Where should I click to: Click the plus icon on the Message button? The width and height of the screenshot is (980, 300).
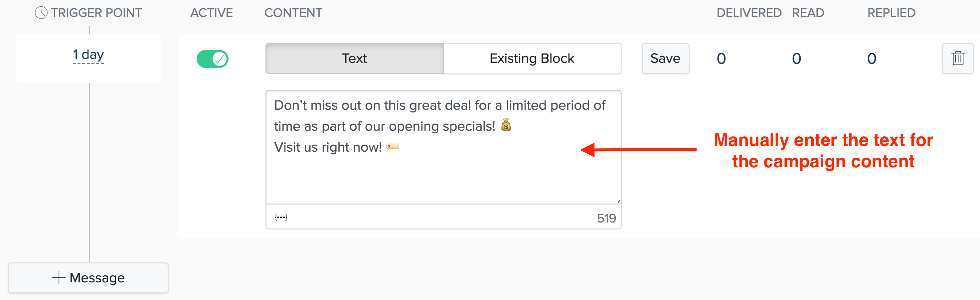click(59, 278)
